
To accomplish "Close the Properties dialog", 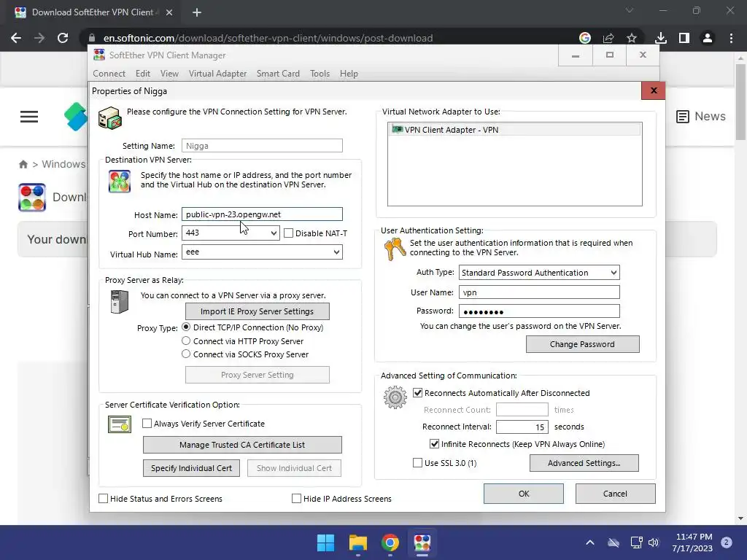I will (653, 90).
